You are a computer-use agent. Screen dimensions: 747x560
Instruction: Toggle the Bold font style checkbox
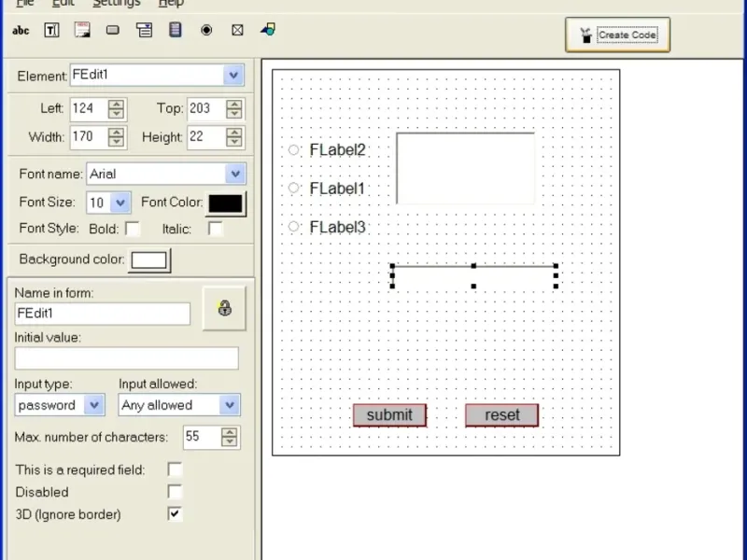point(133,229)
